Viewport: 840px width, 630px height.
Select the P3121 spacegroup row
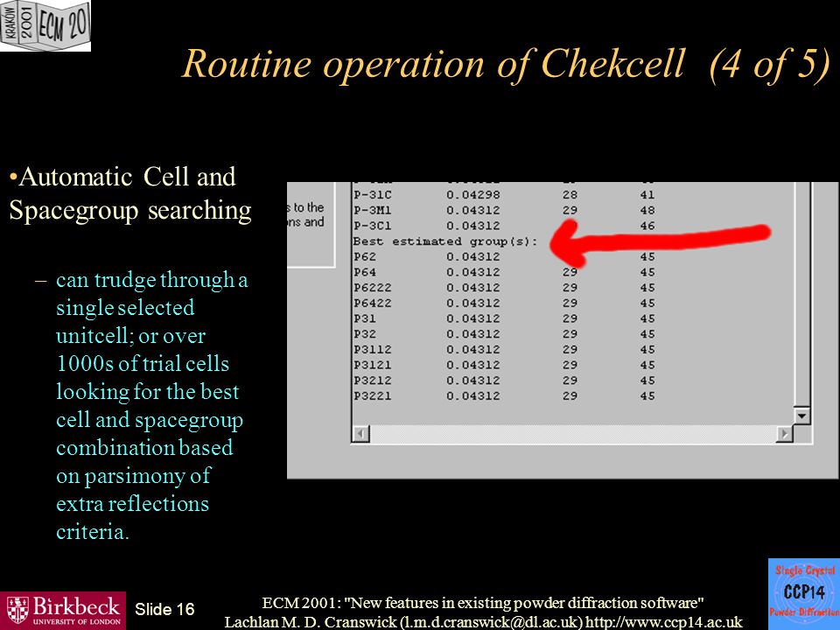pos(504,366)
